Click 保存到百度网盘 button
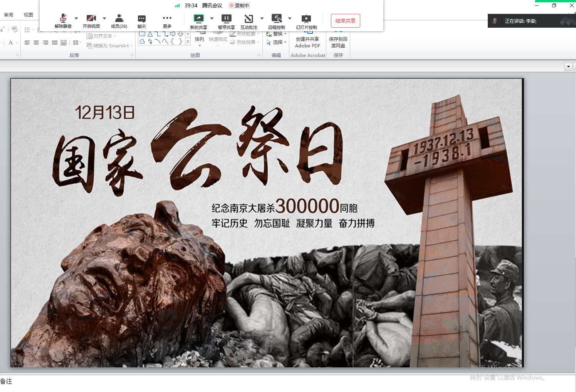Viewport: 576px width, 392px height. tap(338, 40)
